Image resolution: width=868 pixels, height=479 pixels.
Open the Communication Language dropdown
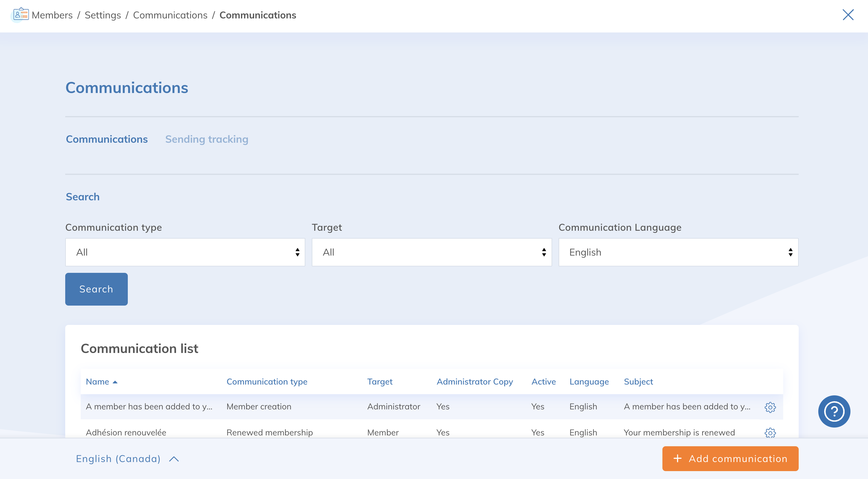pyautogui.click(x=678, y=252)
